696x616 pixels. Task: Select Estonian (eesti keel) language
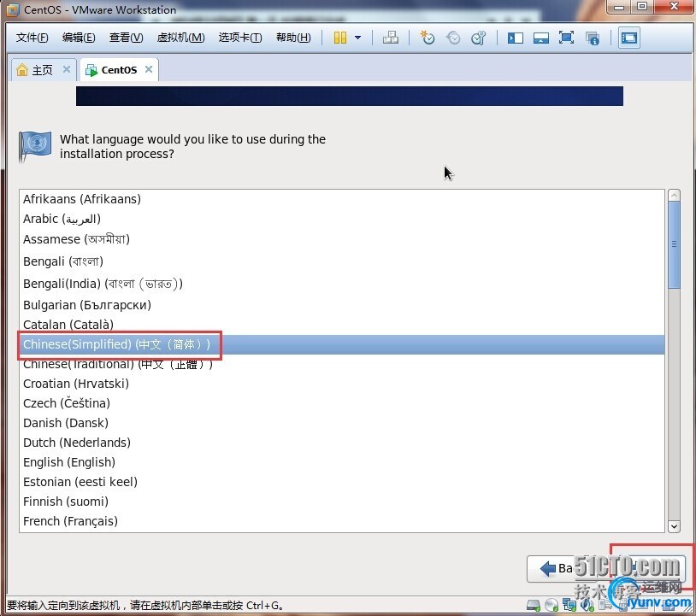(342, 482)
